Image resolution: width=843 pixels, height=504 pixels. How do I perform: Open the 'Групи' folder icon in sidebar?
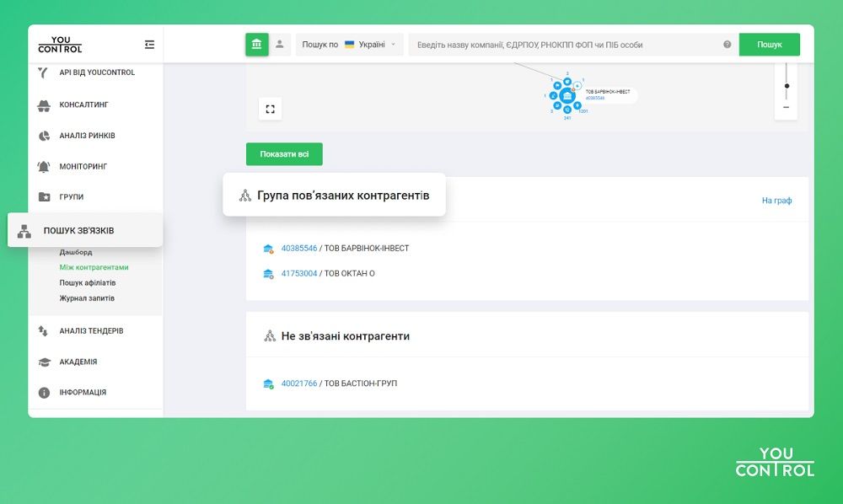coord(44,197)
